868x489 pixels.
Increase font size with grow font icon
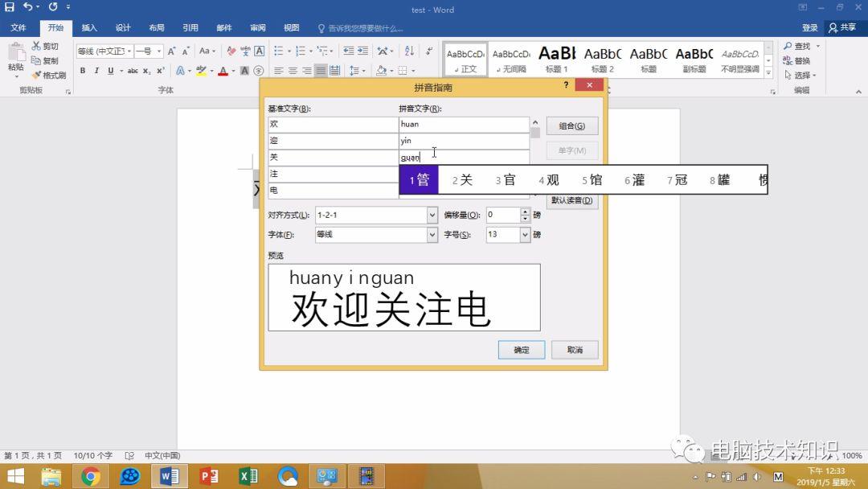tap(172, 51)
